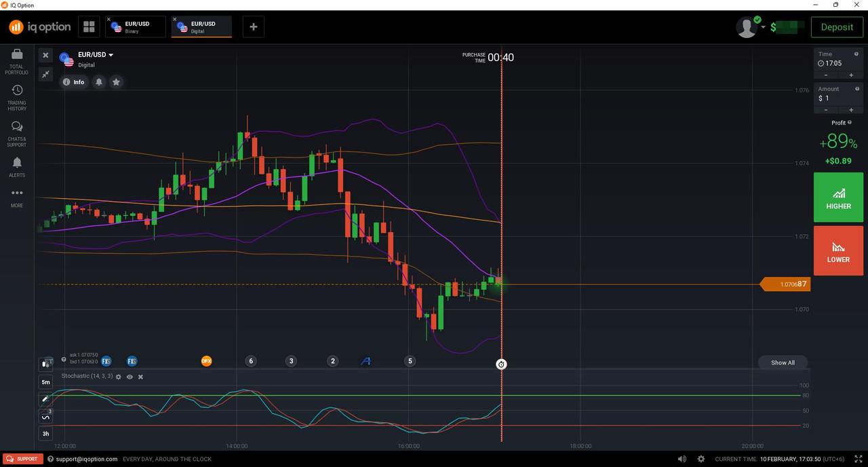Open the Alerts bell in sidebar
868x467 pixels.
(17, 167)
